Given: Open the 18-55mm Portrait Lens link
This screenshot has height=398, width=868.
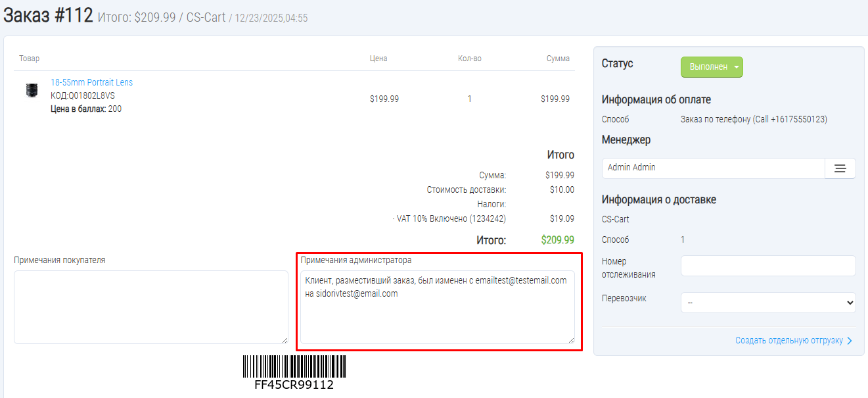Looking at the screenshot, I should (x=91, y=82).
